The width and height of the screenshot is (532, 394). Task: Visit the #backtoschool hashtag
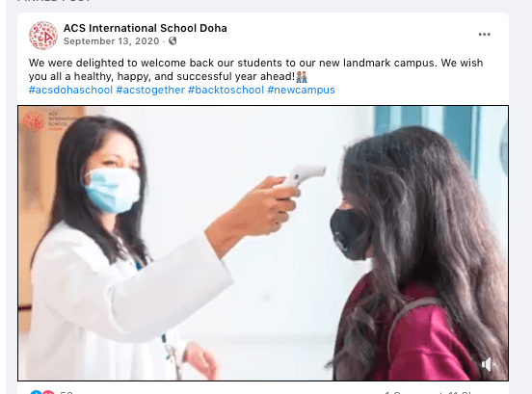[226, 90]
